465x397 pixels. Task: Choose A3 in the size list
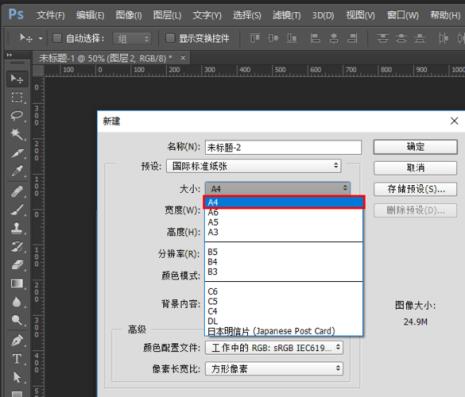(284, 232)
